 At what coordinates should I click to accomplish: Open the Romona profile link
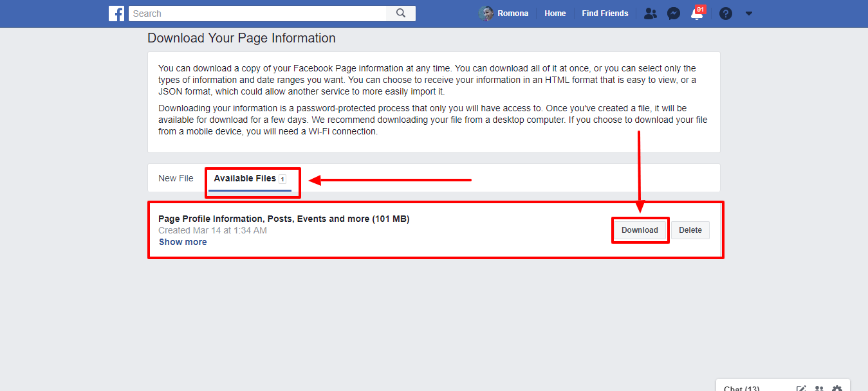pos(513,14)
